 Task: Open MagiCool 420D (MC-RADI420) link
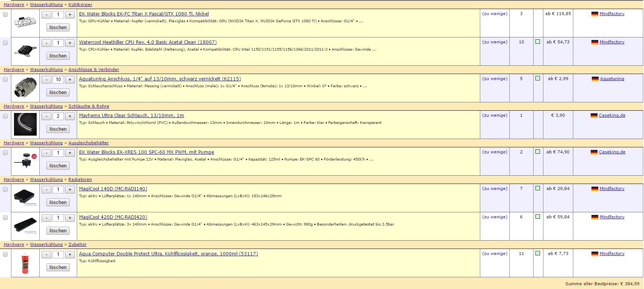click(113, 217)
